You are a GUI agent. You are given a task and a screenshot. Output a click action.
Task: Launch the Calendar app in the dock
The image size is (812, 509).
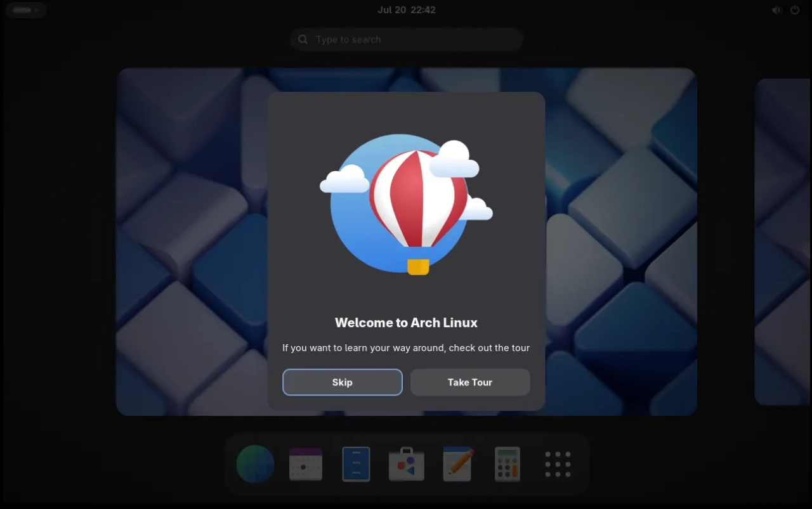[306, 464]
